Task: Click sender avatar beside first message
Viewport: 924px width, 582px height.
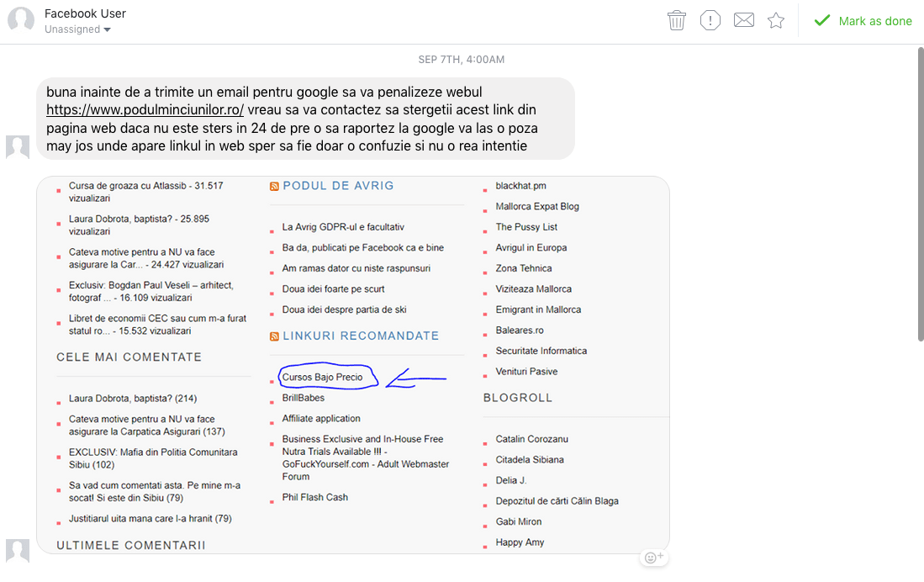Action: tap(18, 147)
